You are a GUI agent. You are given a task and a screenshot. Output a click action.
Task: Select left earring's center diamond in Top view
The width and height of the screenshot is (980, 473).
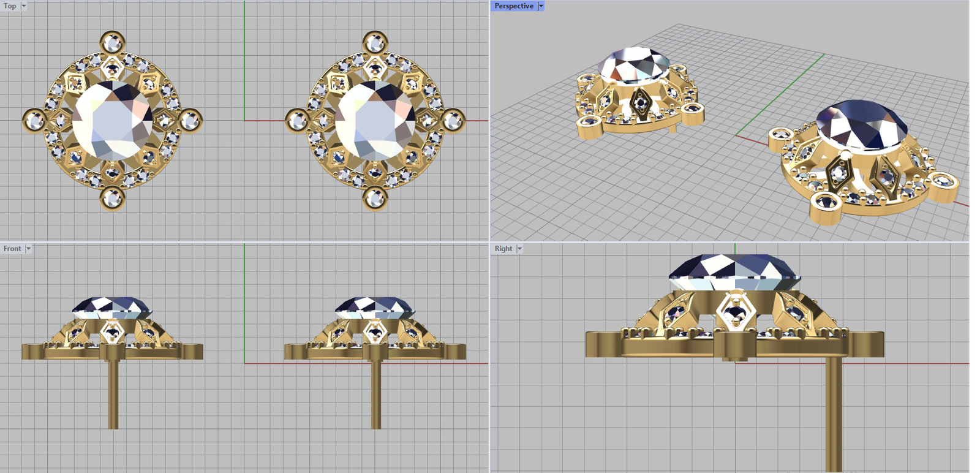(x=112, y=121)
